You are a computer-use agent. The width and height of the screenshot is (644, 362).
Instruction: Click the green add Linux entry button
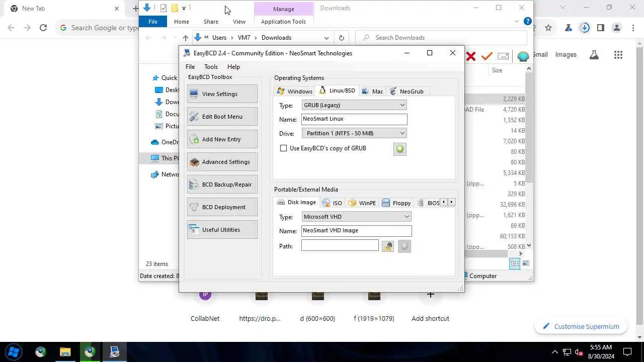pyautogui.click(x=400, y=149)
